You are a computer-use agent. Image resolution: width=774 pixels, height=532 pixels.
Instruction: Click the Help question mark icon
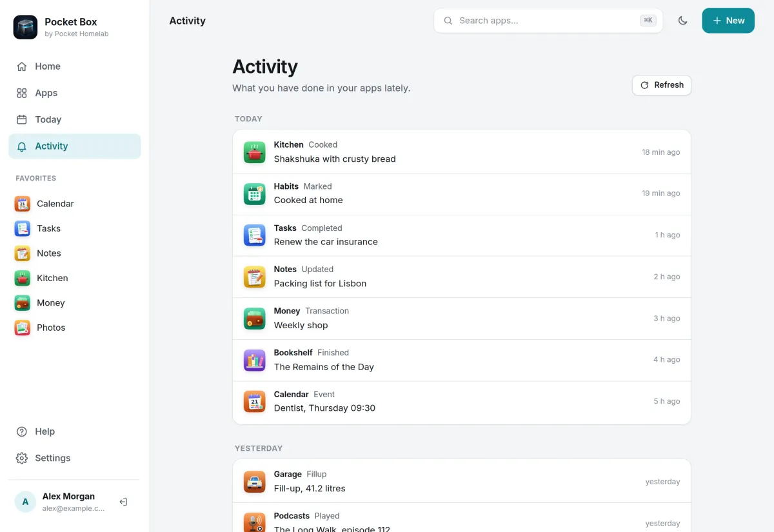pos(22,431)
